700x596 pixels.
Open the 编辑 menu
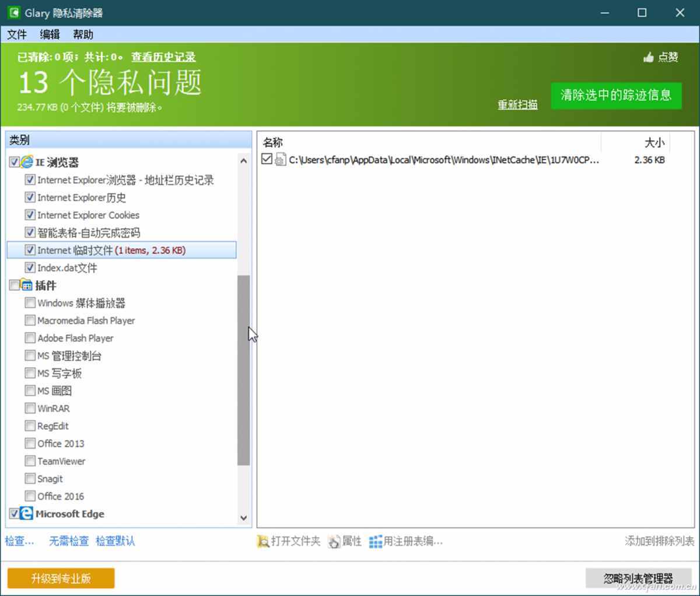(x=50, y=34)
